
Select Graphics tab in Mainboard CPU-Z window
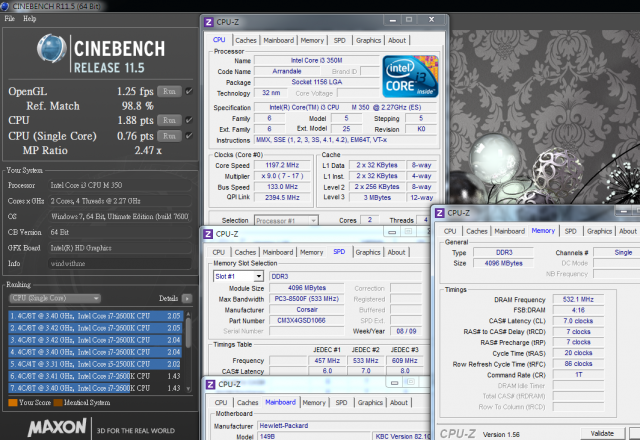(370, 403)
